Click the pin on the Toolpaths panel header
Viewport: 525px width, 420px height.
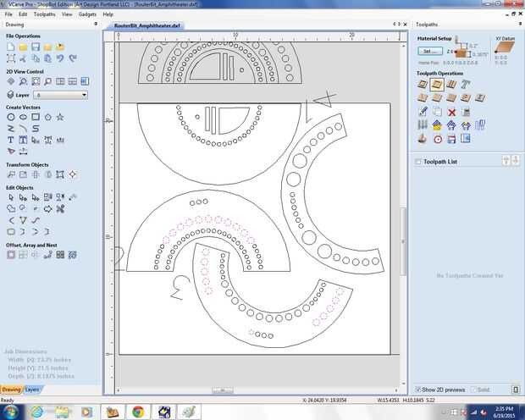[520, 24]
